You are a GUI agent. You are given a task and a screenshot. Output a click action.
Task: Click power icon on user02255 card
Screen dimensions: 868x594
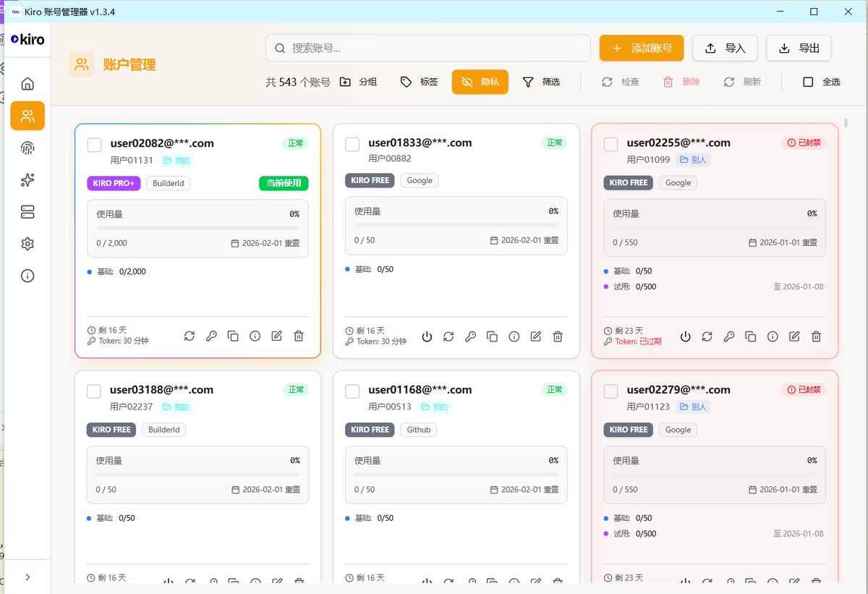686,336
